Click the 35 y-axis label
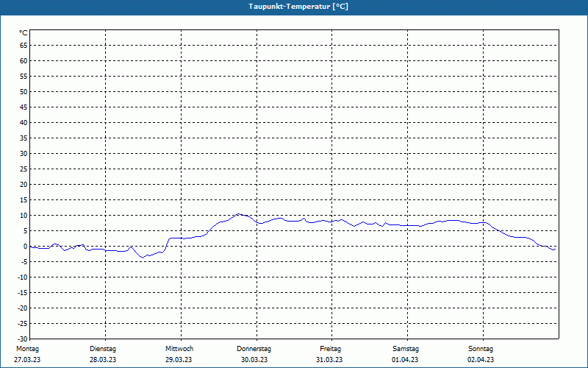588x368 pixels. tap(24, 138)
